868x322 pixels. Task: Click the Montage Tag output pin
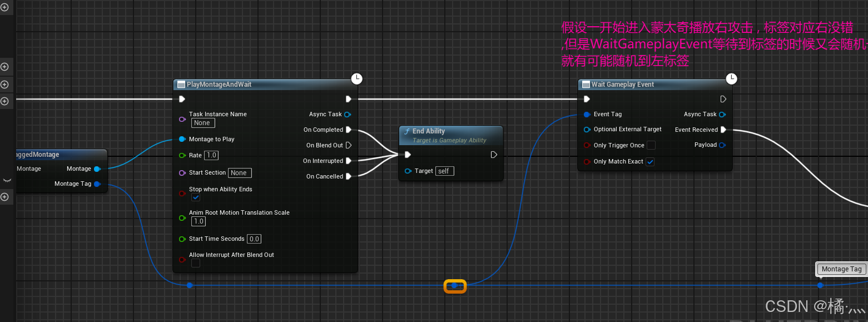97,184
